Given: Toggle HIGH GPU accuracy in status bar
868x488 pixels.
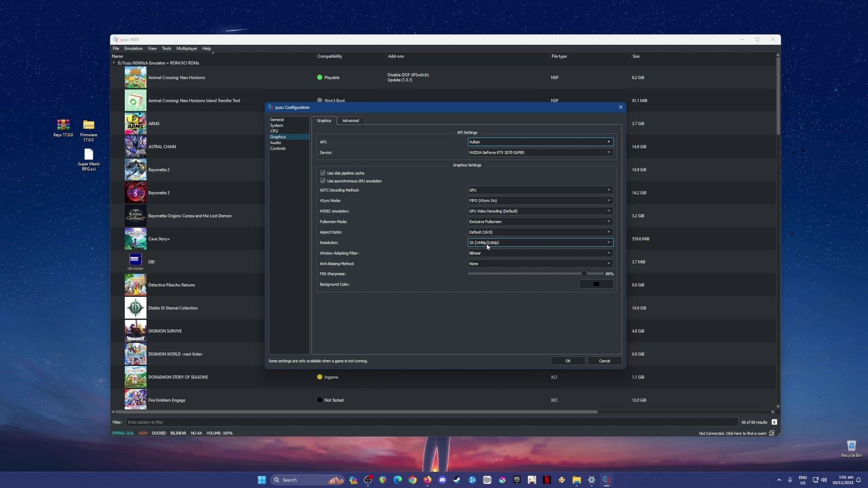Looking at the screenshot, I should point(143,433).
